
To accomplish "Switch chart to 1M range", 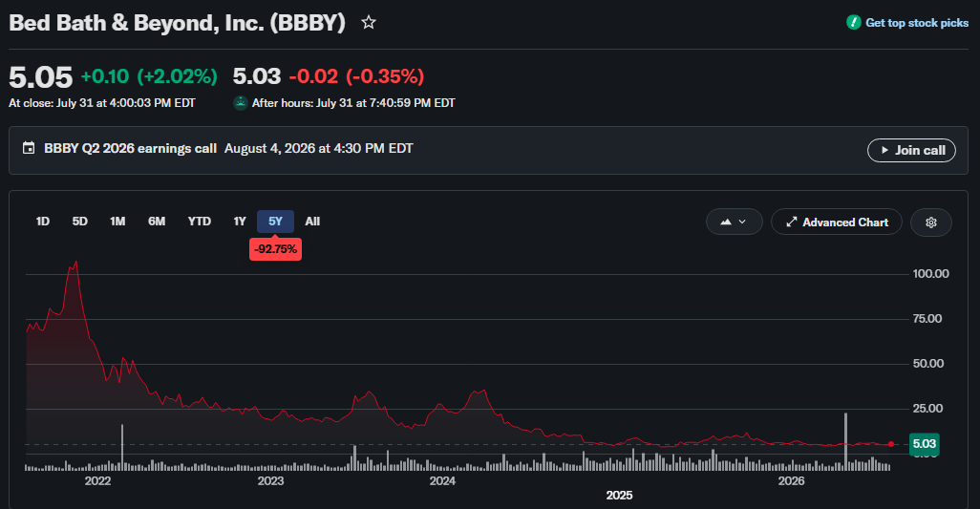I will tap(117, 222).
